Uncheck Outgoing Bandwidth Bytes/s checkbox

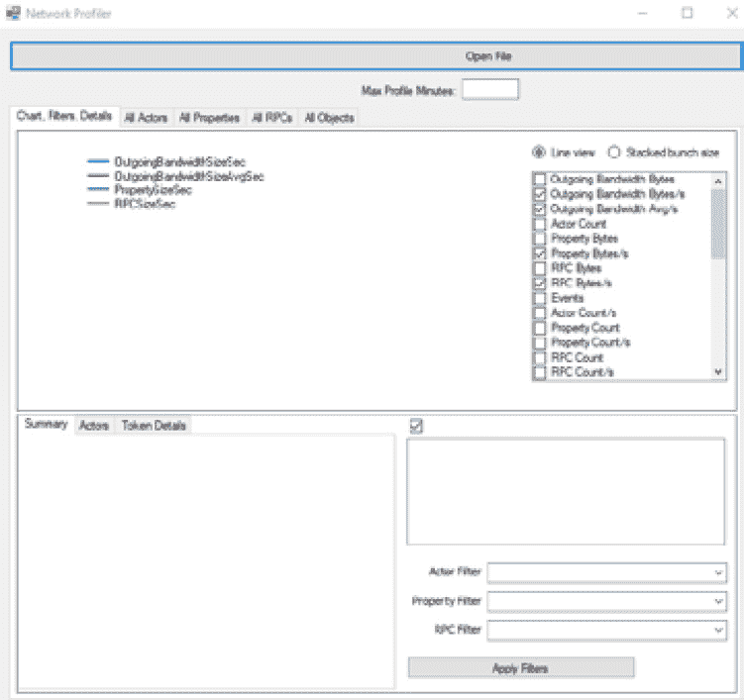click(540, 194)
